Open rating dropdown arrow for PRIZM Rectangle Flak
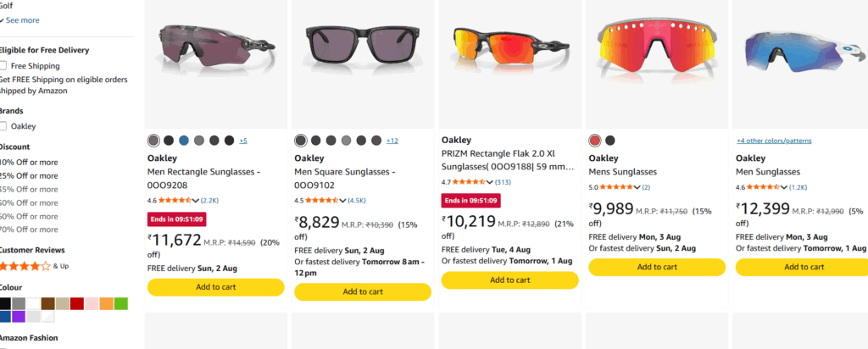This screenshot has width=868, height=349. coord(489,182)
